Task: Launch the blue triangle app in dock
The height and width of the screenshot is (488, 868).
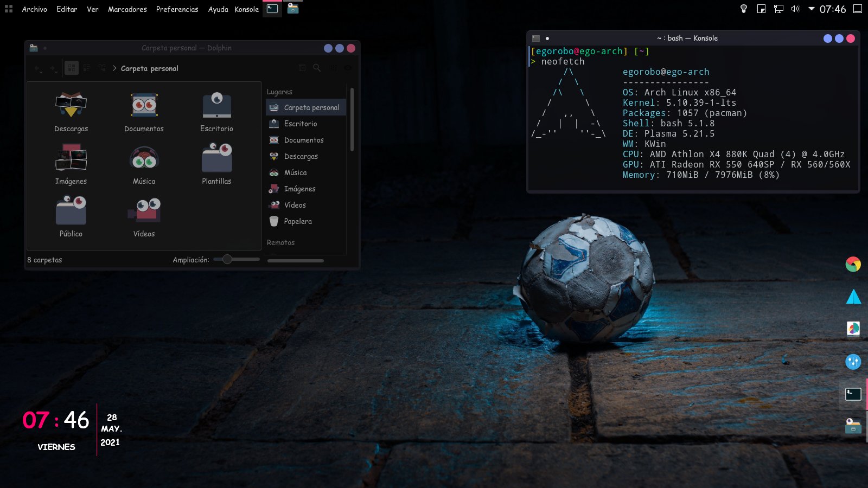Action: click(x=853, y=297)
